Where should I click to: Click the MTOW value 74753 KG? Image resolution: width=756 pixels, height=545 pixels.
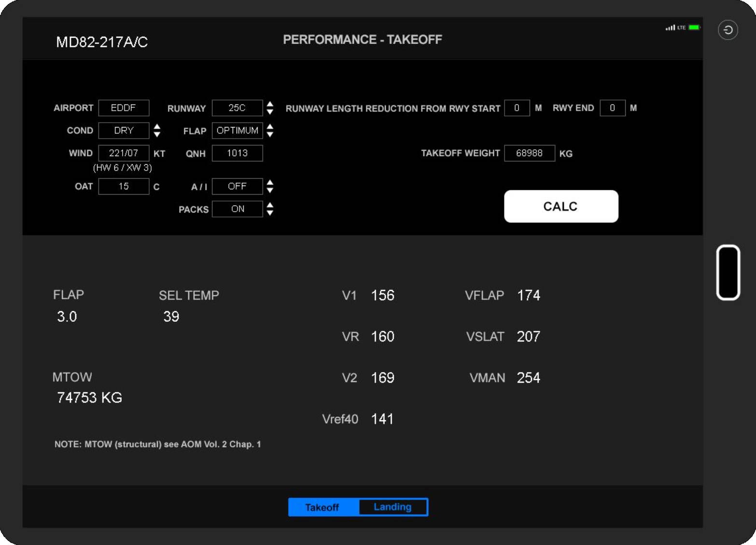[89, 398]
